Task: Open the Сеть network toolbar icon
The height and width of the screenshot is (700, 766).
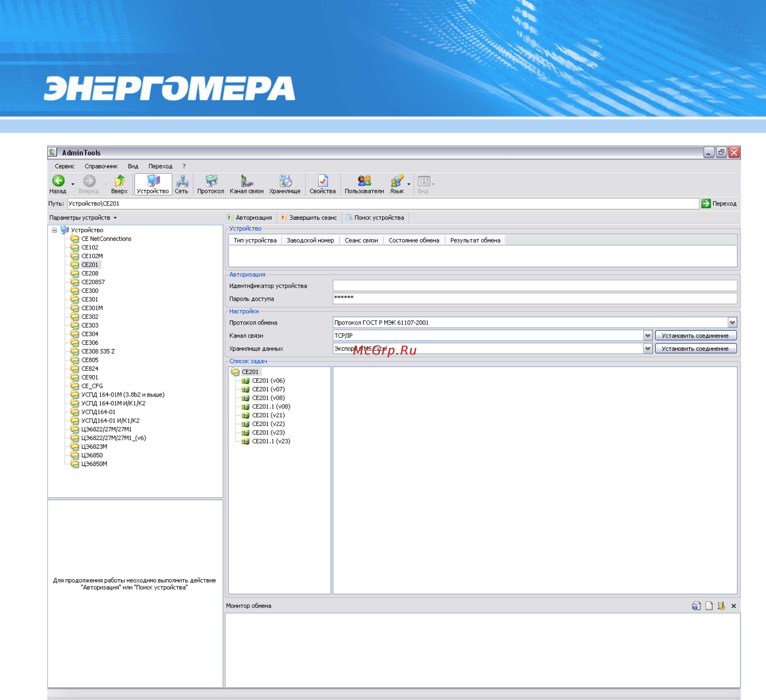Action: click(x=182, y=184)
